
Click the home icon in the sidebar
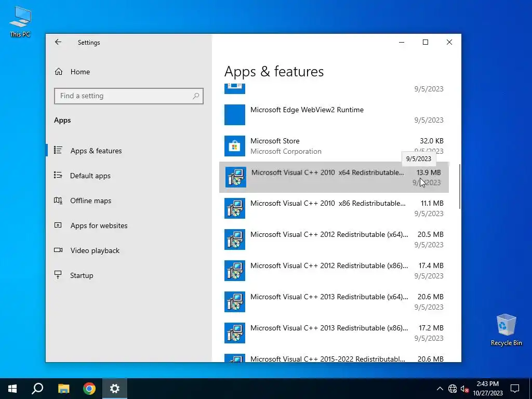(59, 72)
